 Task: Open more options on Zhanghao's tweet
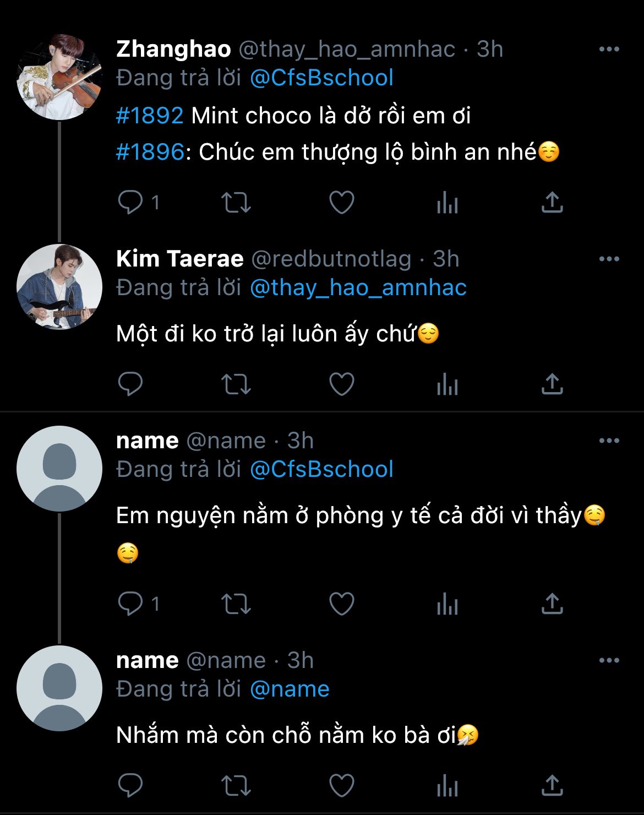click(609, 50)
